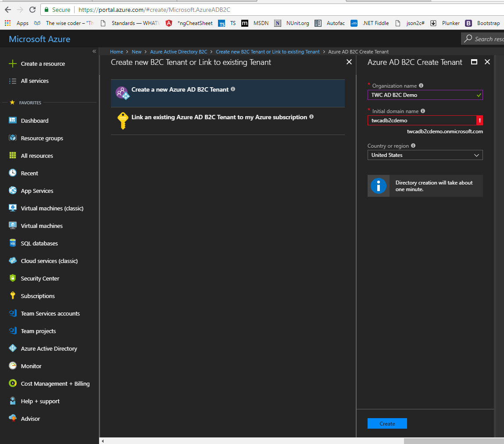Click info icon beside Link an existing Azure AD B2C Tenant
This screenshot has height=444, width=504.
pyautogui.click(x=311, y=117)
